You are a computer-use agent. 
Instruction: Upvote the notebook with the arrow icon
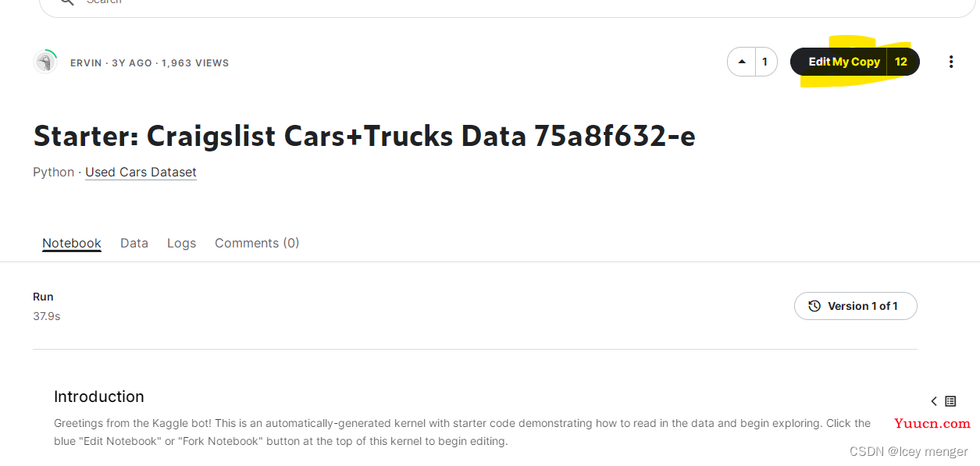[x=742, y=62]
